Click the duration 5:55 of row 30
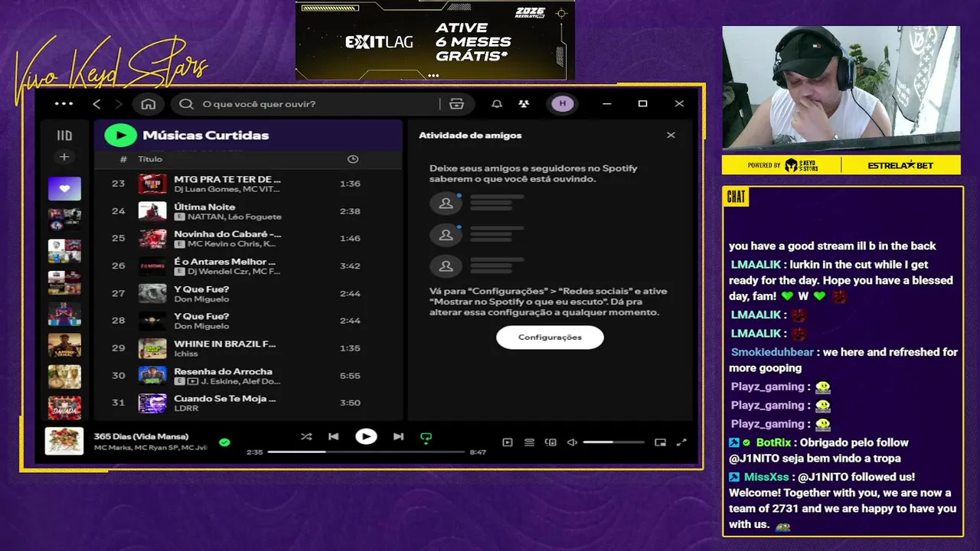980x551 pixels. click(x=350, y=376)
